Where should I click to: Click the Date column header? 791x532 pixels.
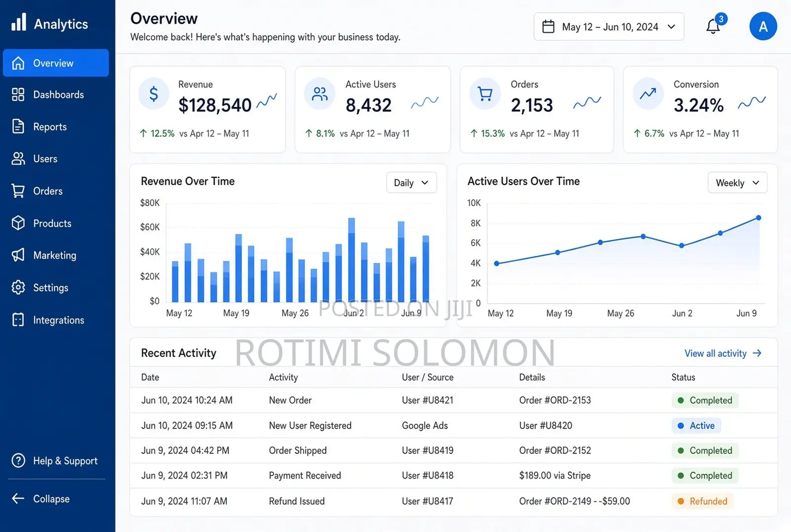click(x=150, y=377)
